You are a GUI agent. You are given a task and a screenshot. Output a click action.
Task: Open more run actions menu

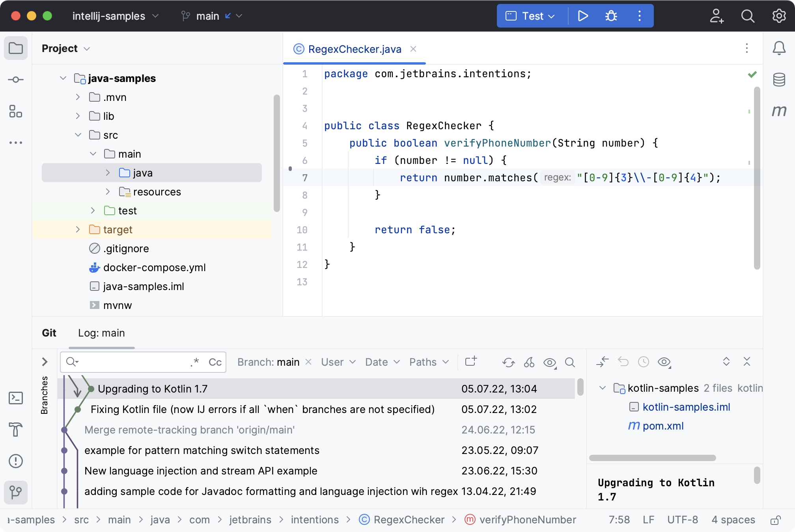[x=640, y=16]
